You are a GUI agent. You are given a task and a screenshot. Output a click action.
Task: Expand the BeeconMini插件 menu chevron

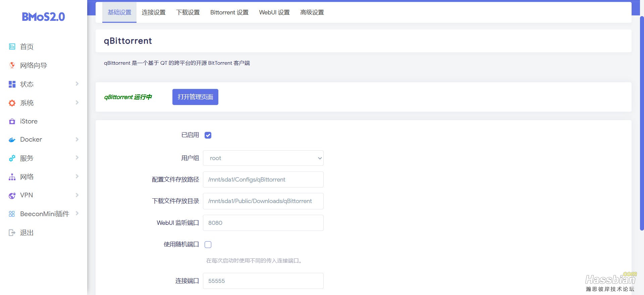click(77, 213)
